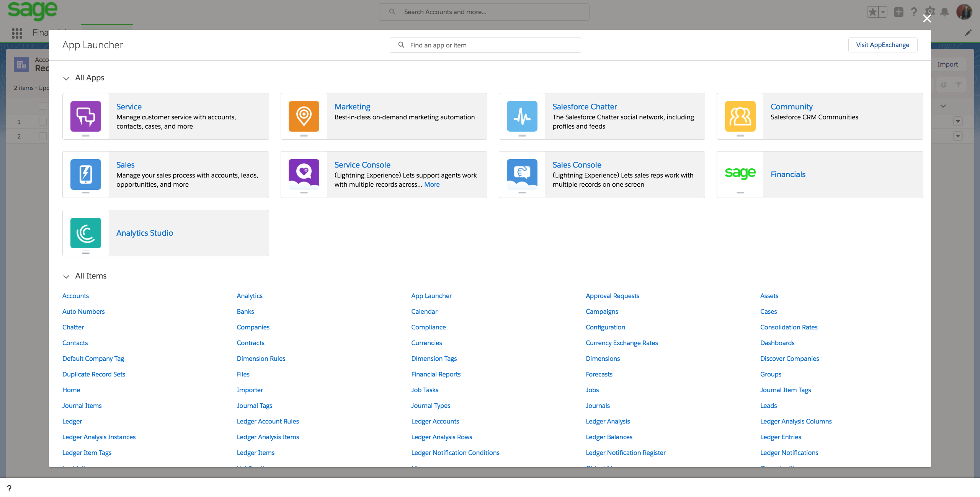Screen dimensions: 980x497
Task: Open the blue Sales app icon
Action: tap(86, 174)
